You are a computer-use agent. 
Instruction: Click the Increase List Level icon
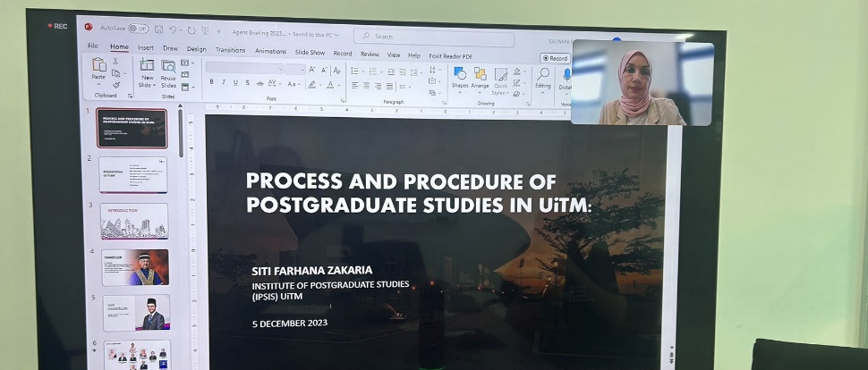(403, 71)
